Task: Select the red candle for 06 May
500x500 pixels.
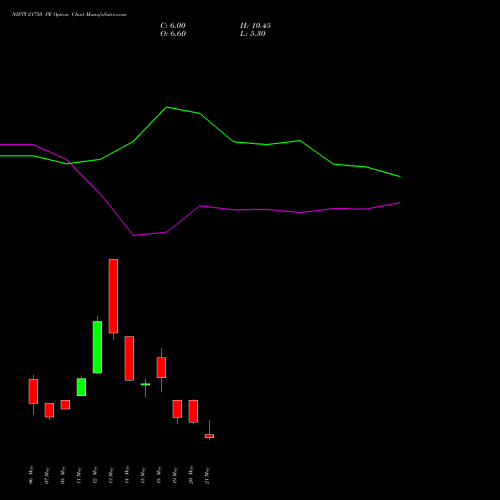Action: 33,391
